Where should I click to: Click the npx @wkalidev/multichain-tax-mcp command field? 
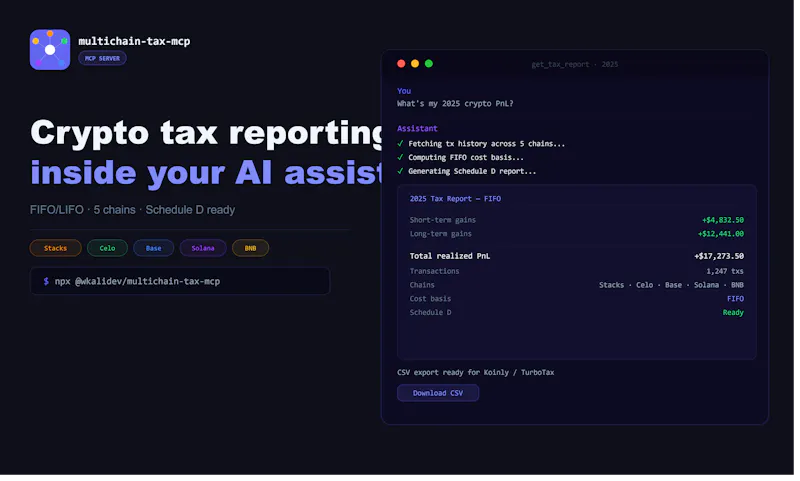click(181, 283)
